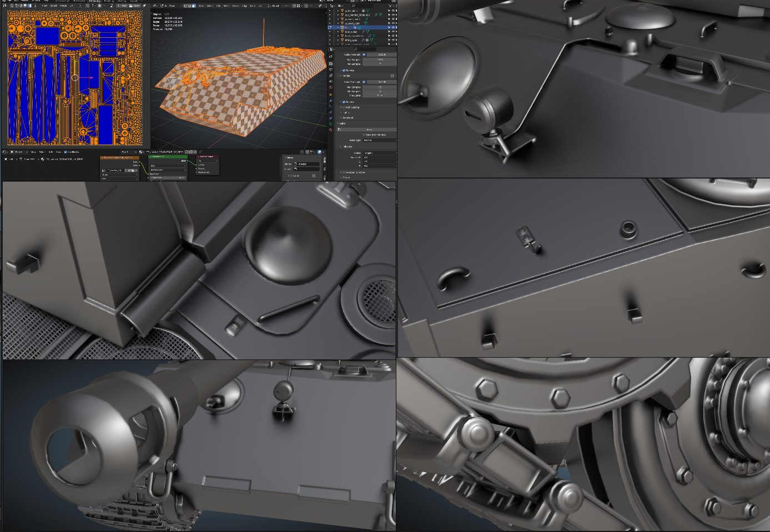Image resolution: width=770 pixels, height=532 pixels.
Task: Adjust the viewport Max Samples field
Action: [380, 59]
